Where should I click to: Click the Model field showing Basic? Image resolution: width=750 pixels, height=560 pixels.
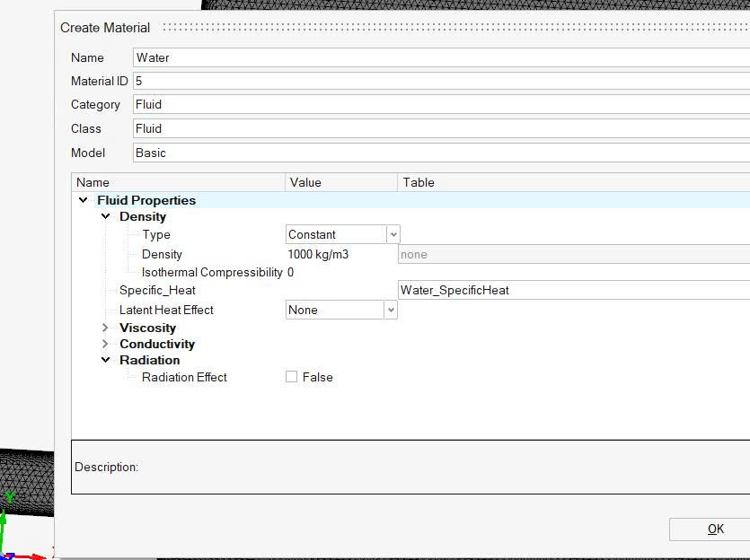[x=441, y=153]
